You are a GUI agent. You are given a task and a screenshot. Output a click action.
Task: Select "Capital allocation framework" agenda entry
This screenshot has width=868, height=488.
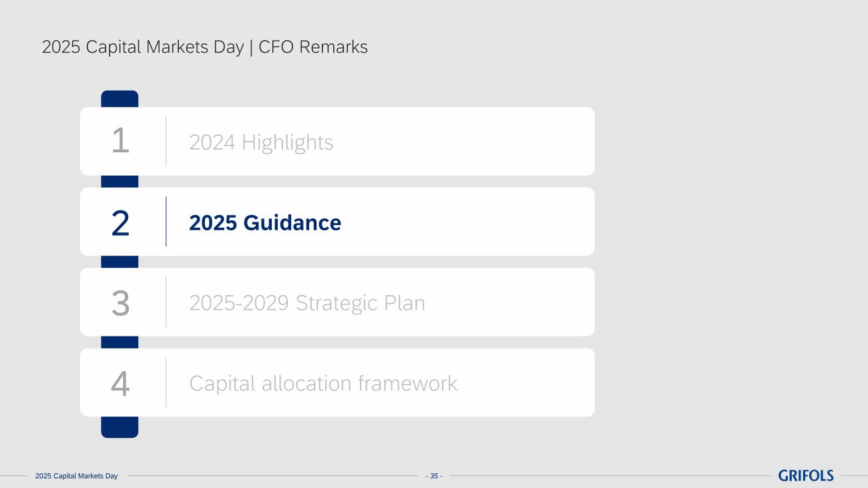coord(323,383)
